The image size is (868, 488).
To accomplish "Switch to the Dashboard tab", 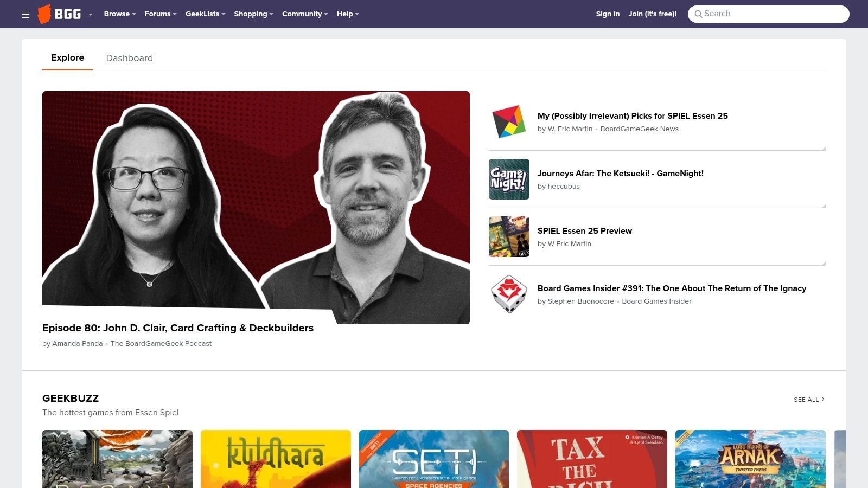I will [x=129, y=58].
